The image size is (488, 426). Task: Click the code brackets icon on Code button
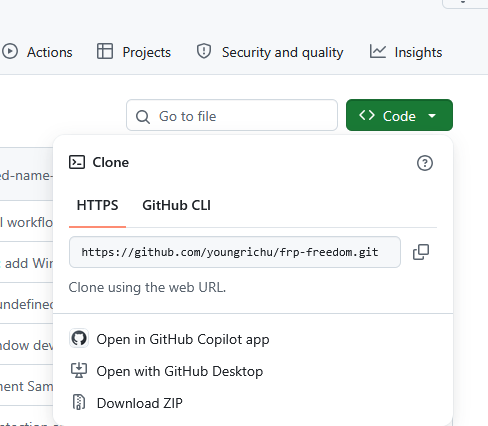(x=367, y=115)
